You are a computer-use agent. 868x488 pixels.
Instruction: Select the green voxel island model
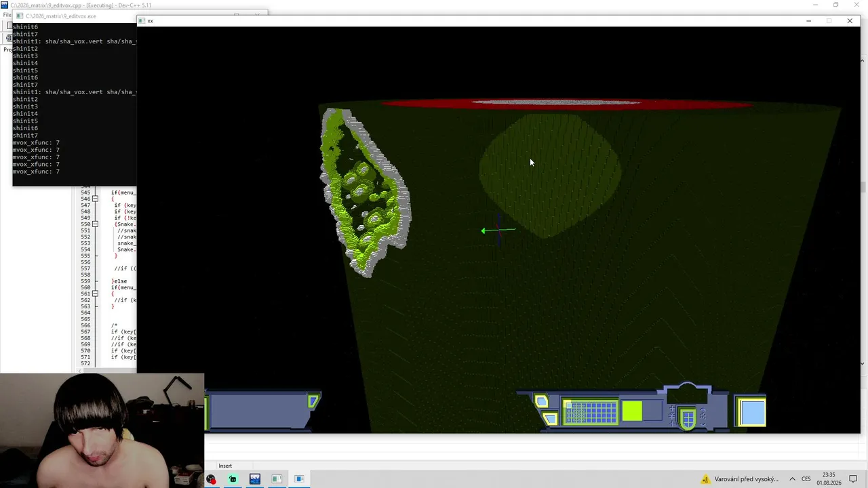coord(366,192)
